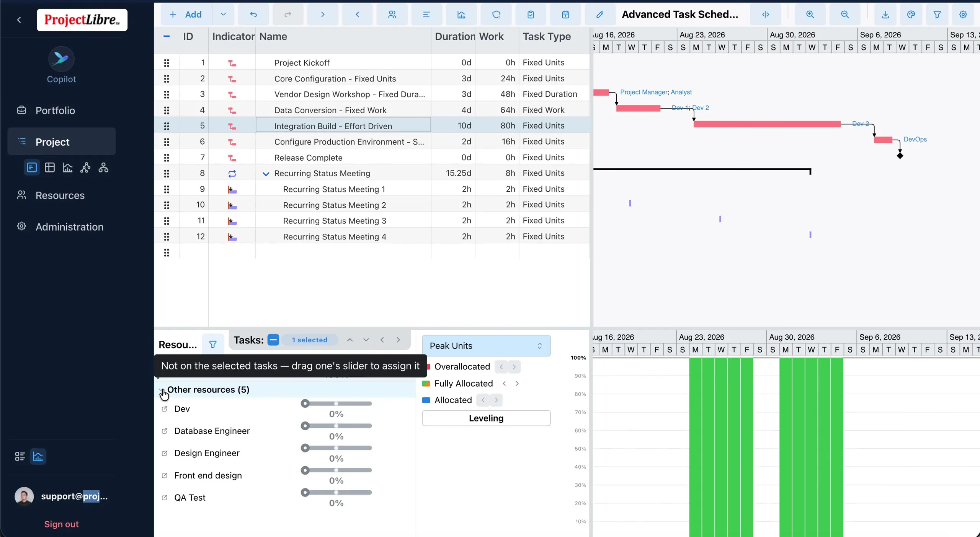The image size is (980, 537).
Task: Click the Sign out link
Action: click(x=61, y=524)
